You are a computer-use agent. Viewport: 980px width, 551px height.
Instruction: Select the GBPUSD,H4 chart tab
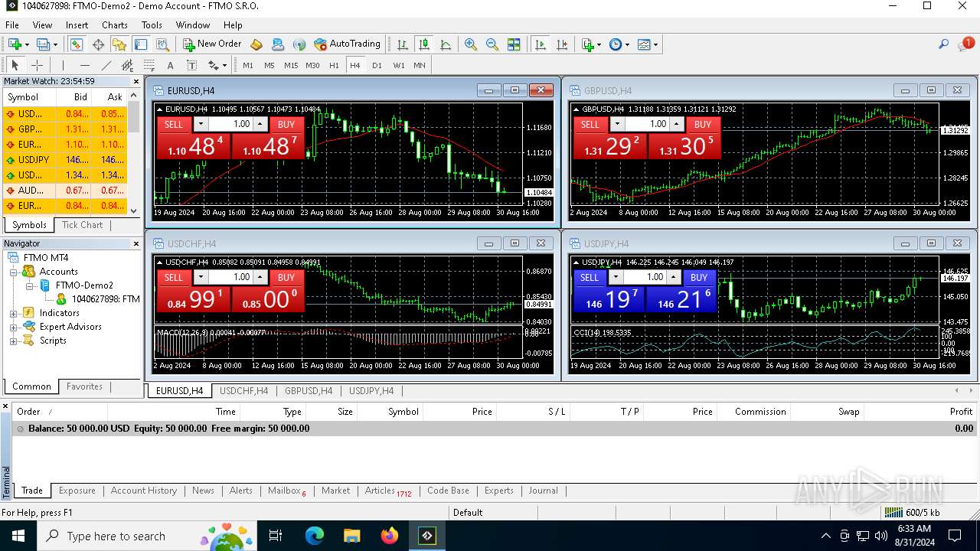point(309,390)
